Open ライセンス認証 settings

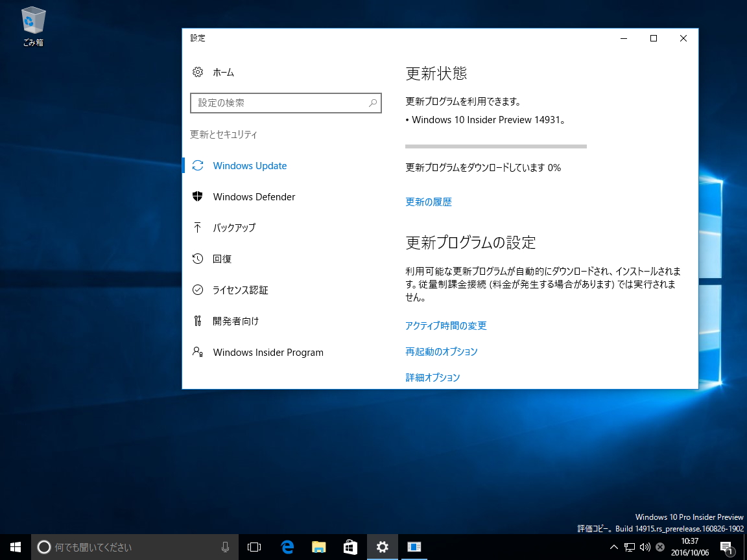pyautogui.click(x=240, y=290)
